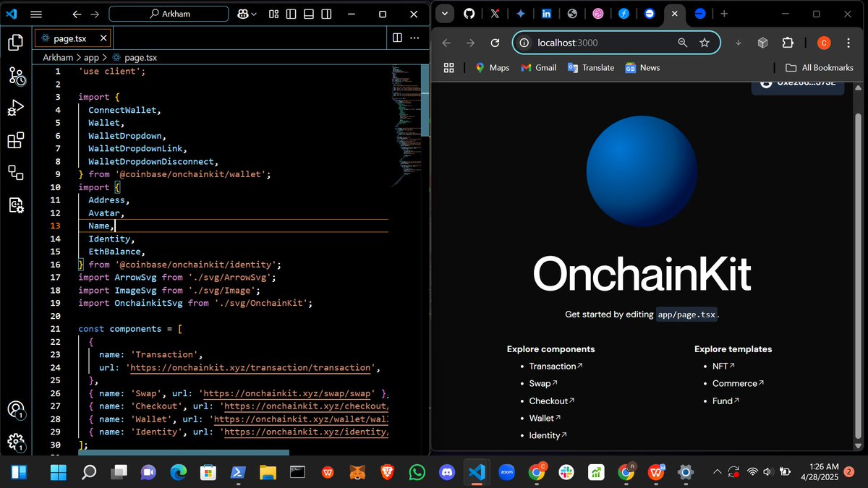Viewport: 868px width, 488px height.
Task: Toggle the primary side bar in VS Code
Action: point(291,14)
